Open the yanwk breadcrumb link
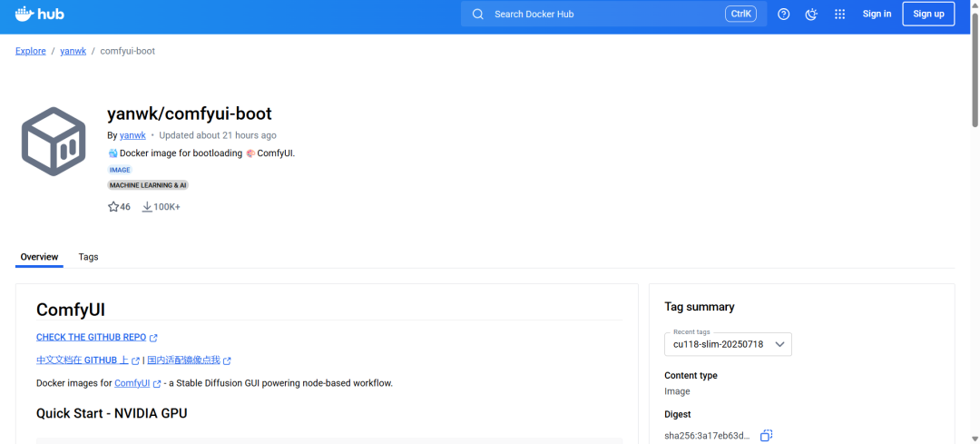This screenshot has height=444, width=980. (x=73, y=51)
